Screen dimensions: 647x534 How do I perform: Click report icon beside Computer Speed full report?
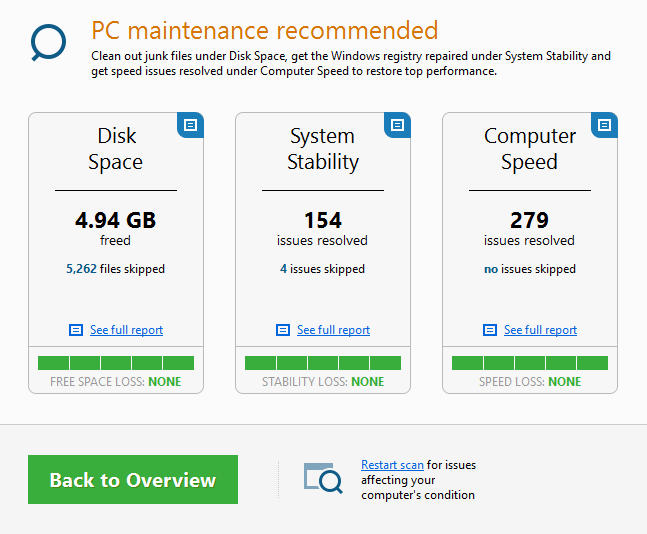coord(490,330)
